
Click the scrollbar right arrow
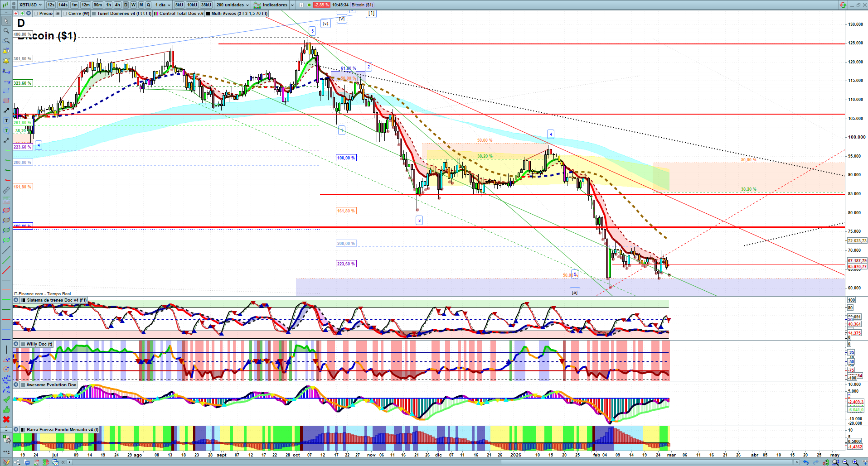(797, 462)
